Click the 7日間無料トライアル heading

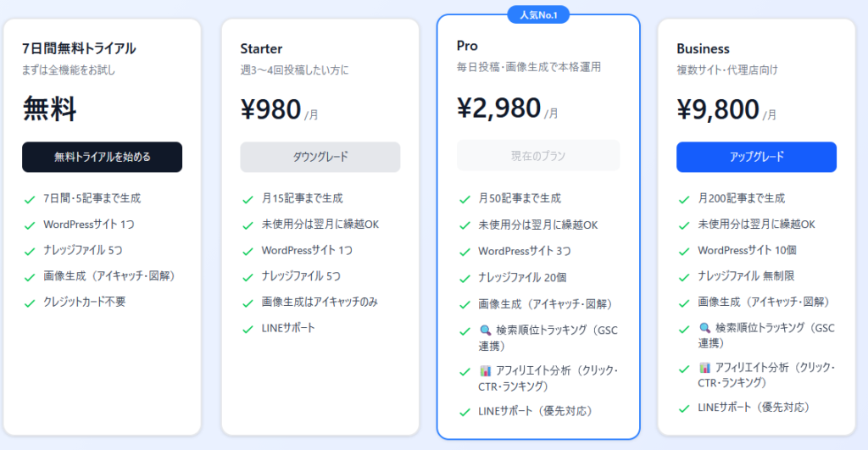click(x=79, y=48)
